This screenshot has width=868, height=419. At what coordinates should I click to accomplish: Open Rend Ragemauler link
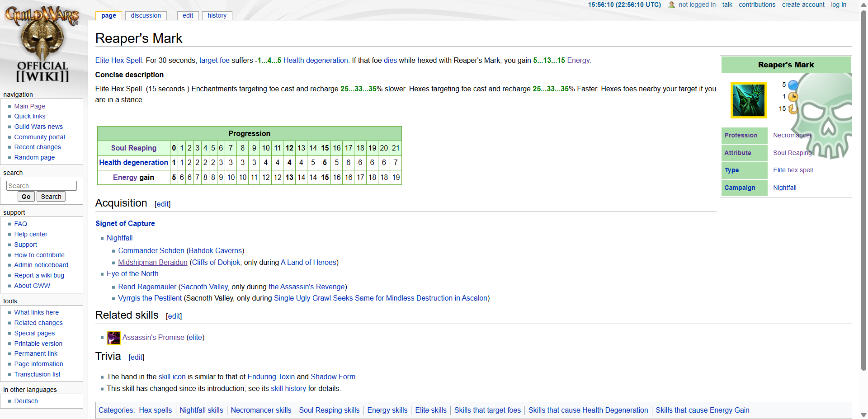point(147,287)
